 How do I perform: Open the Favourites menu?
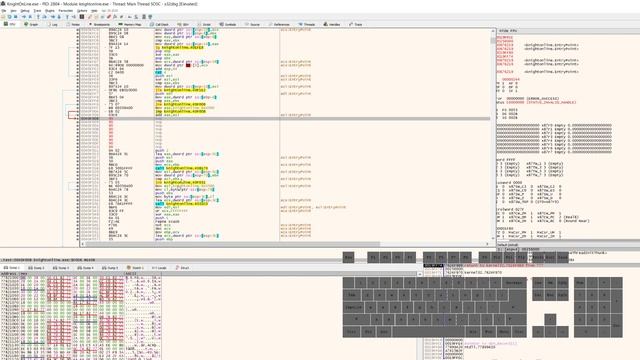point(66,11)
